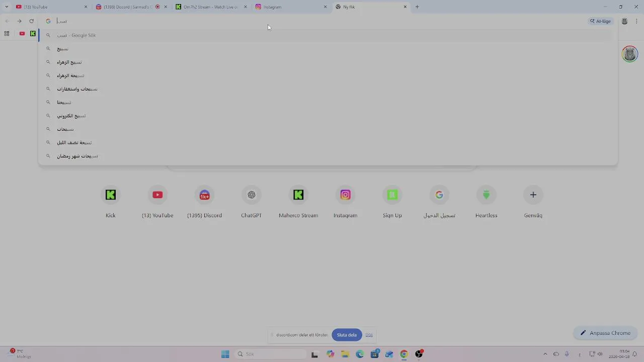This screenshot has width=644, height=362.
Task: Click the Dölj link in sharing bar
Action: (369, 335)
